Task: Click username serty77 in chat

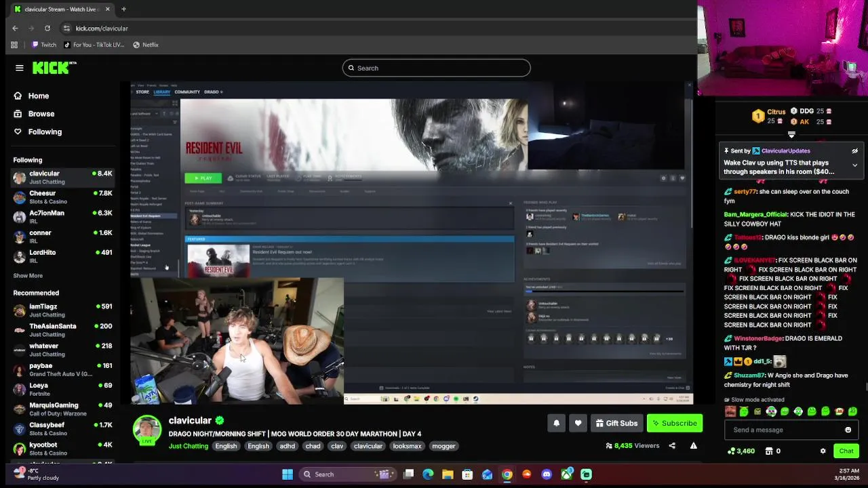Action: 745,192
